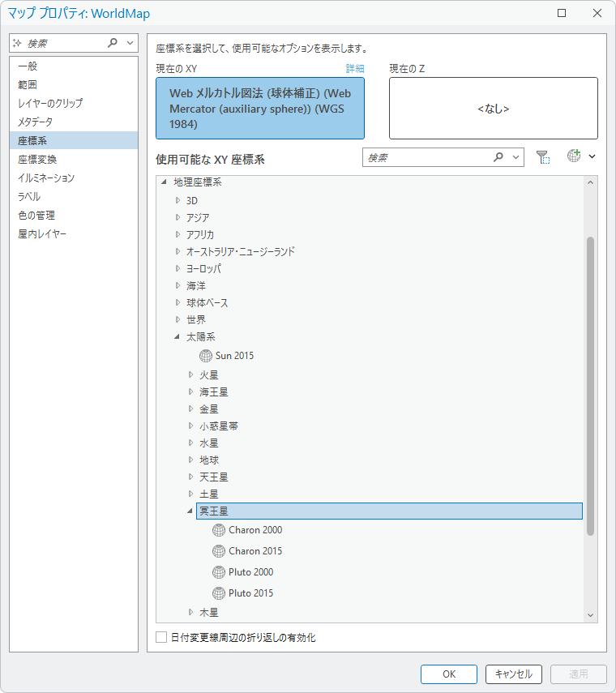Expand the ヨーロッパ tree node
The width and height of the screenshot is (616, 693).
coord(178,268)
